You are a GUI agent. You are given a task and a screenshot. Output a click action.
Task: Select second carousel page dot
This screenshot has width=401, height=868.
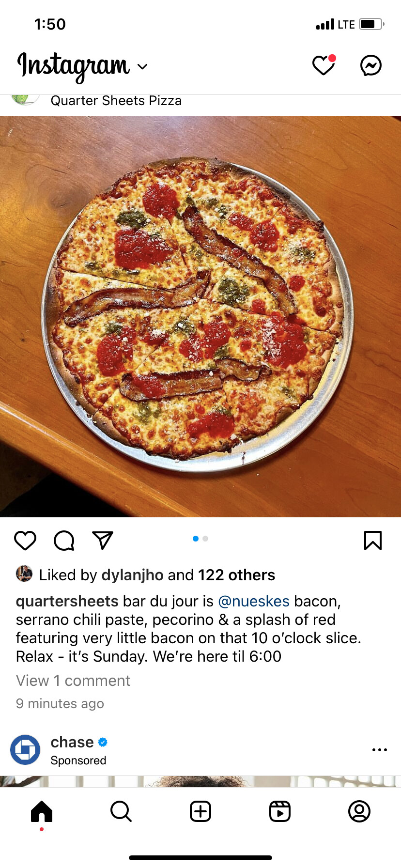tap(206, 539)
